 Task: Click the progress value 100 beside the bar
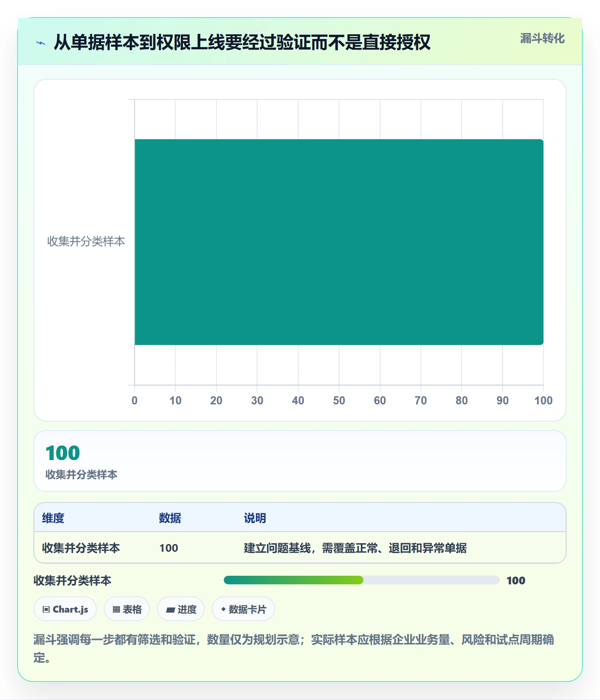point(516,580)
